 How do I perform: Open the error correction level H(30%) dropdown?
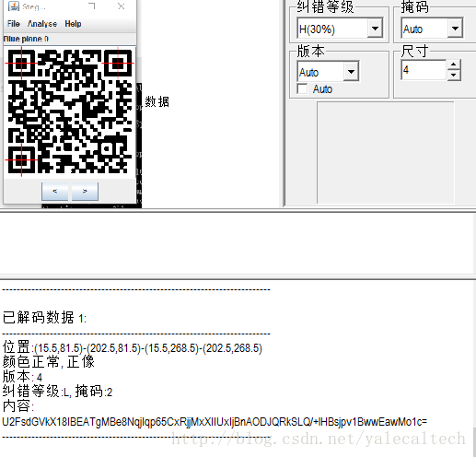click(375, 29)
